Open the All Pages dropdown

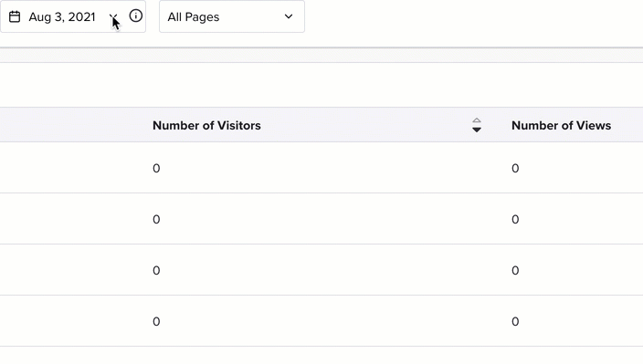tap(232, 16)
